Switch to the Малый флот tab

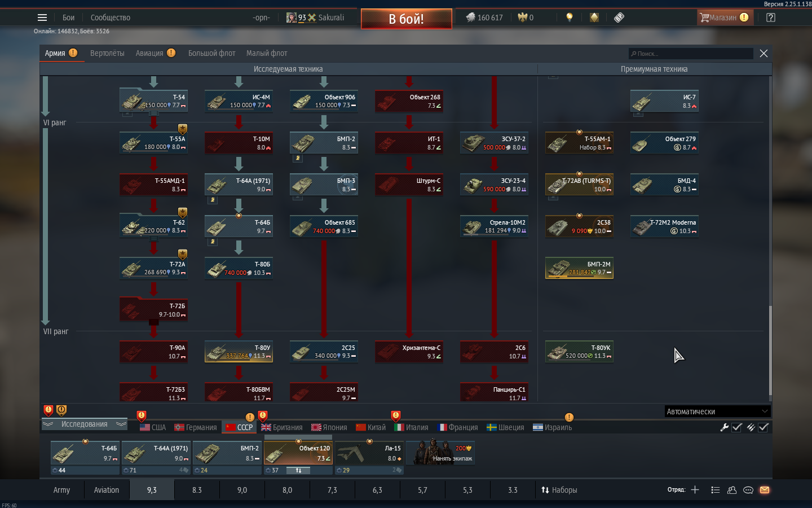[267, 53]
